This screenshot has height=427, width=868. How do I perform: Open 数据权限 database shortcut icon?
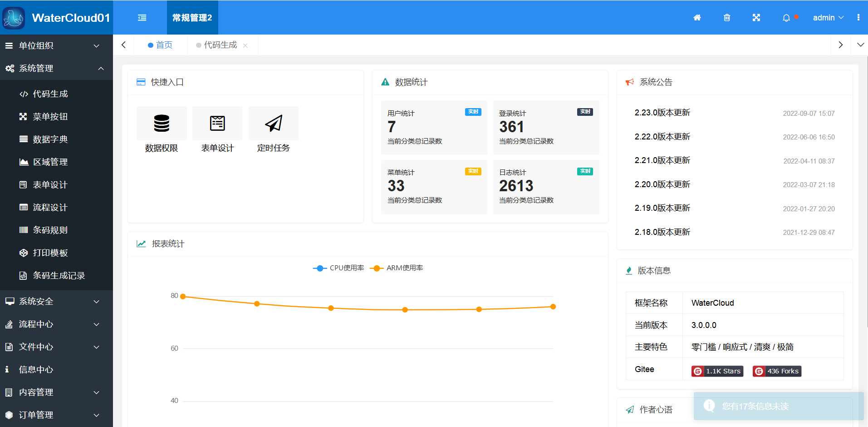(x=162, y=123)
